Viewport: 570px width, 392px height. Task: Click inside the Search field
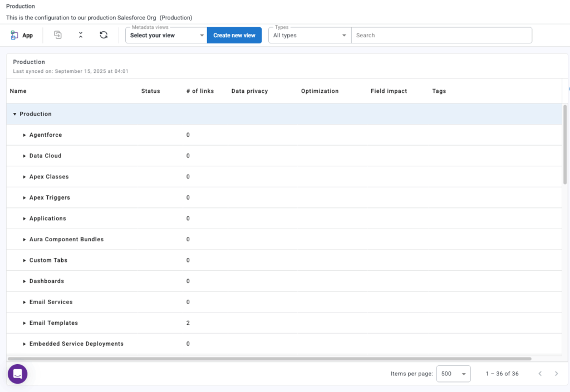pos(441,35)
